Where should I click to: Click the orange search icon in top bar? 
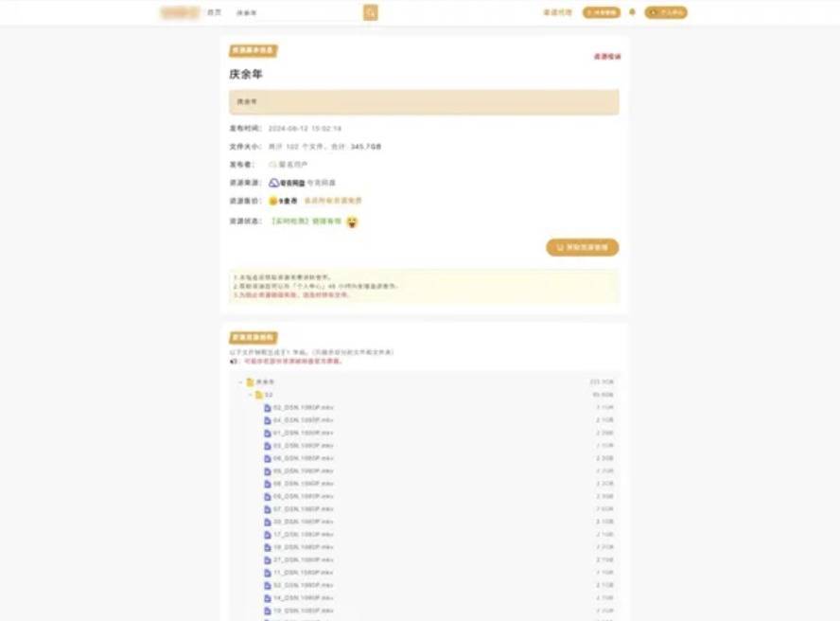370,12
